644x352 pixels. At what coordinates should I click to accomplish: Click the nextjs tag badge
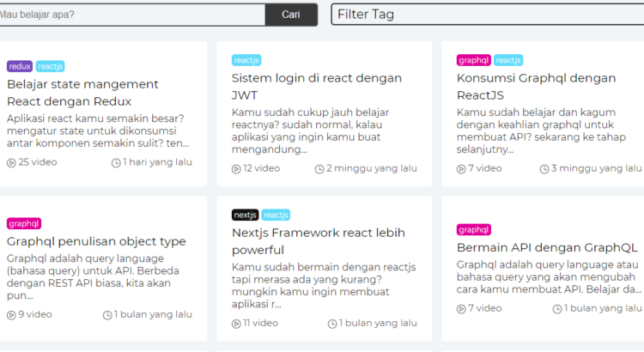tap(245, 215)
